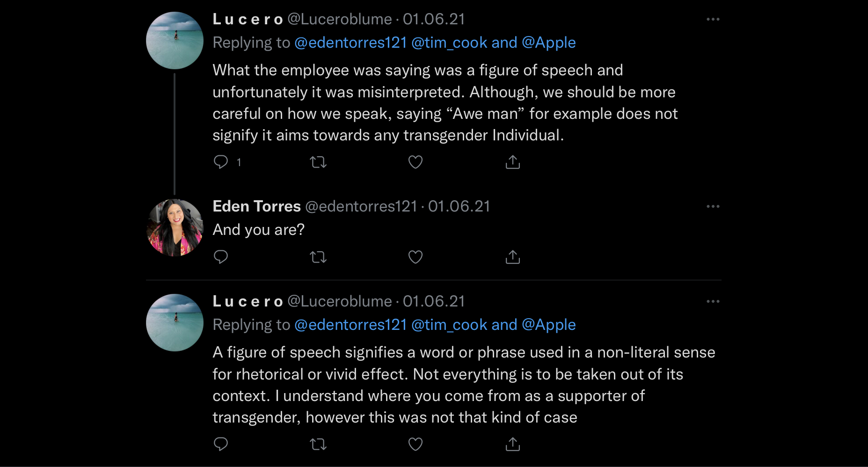Viewport: 868px width, 467px height.
Task: Reply to Eden Torres' "And you are?" tweet
Action: pyautogui.click(x=221, y=257)
